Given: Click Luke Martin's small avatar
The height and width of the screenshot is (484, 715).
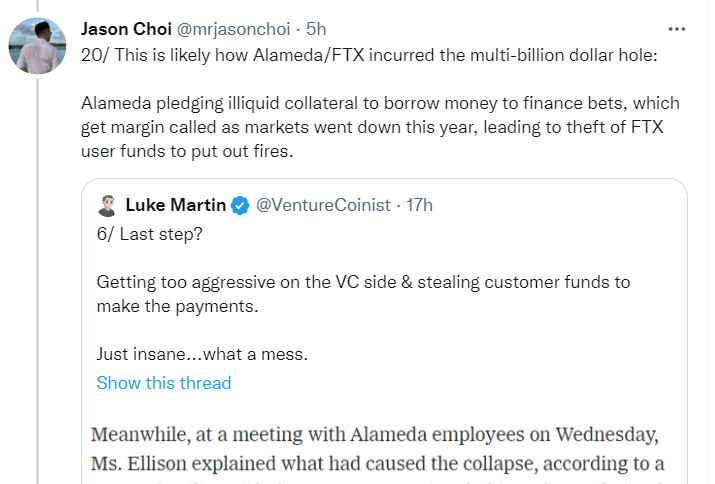Looking at the screenshot, I should 108,206.
